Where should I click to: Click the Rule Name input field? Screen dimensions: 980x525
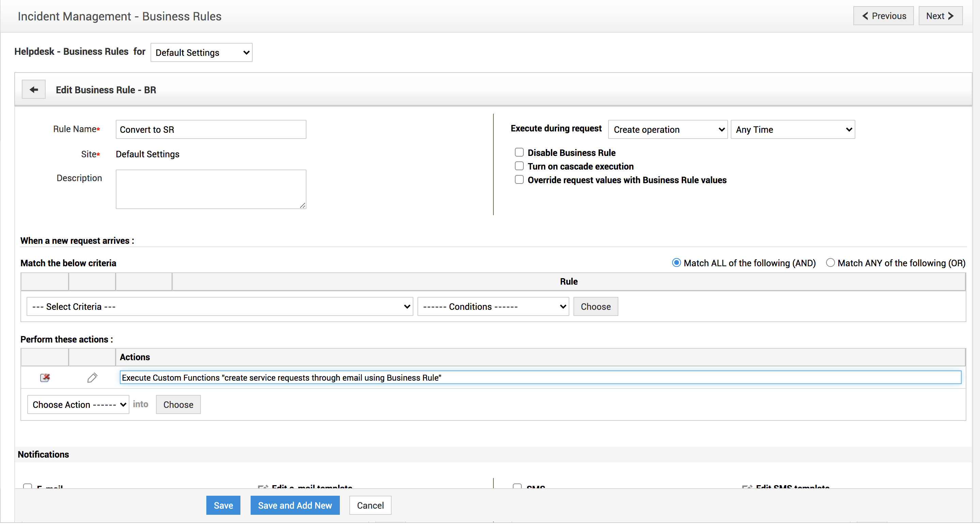coord(211,130)
